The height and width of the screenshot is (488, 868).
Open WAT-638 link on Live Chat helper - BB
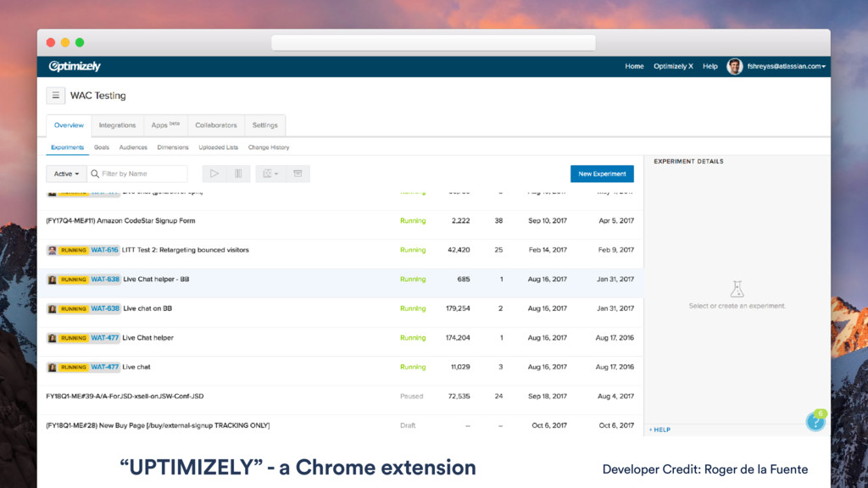(x=105, y=280)
